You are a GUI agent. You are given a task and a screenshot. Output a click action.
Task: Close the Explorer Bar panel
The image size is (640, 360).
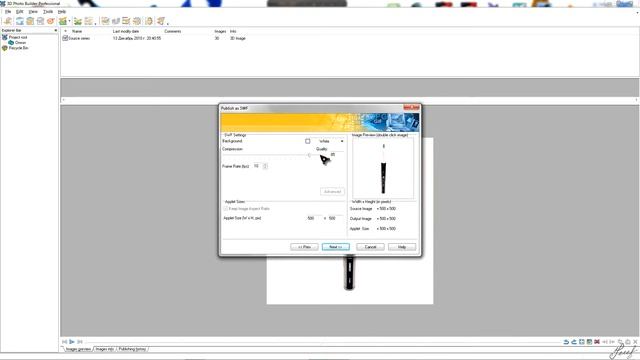tap(56, 31)
